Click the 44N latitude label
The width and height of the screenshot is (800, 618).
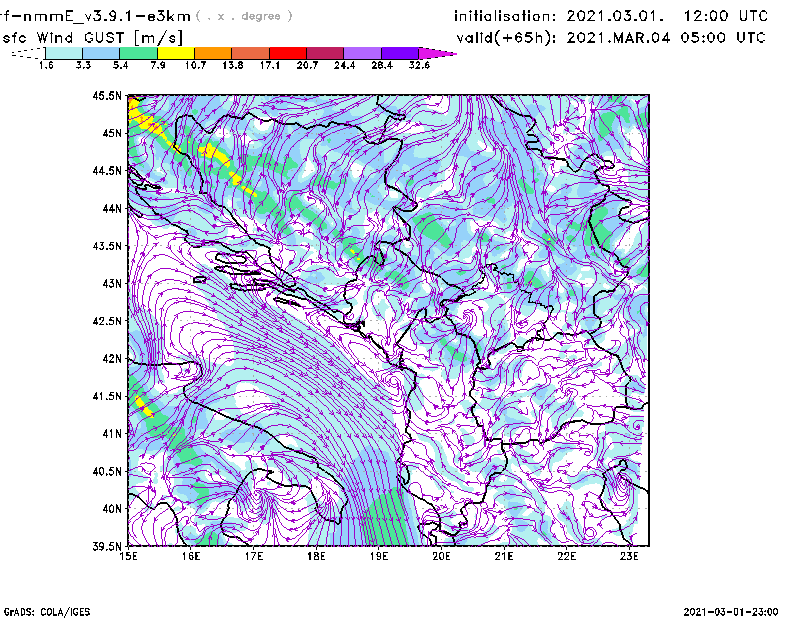112,208
